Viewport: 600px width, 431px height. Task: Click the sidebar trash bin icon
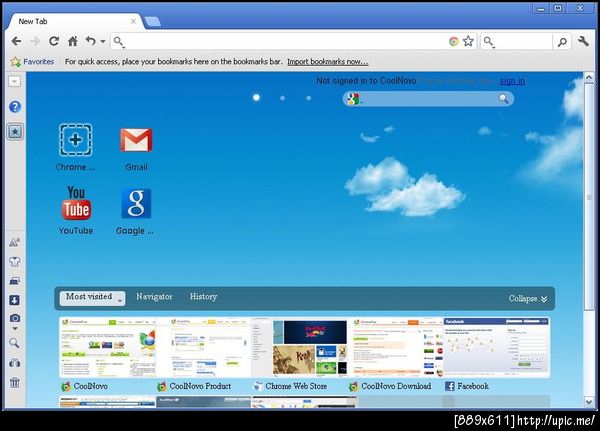click(15, 382)
